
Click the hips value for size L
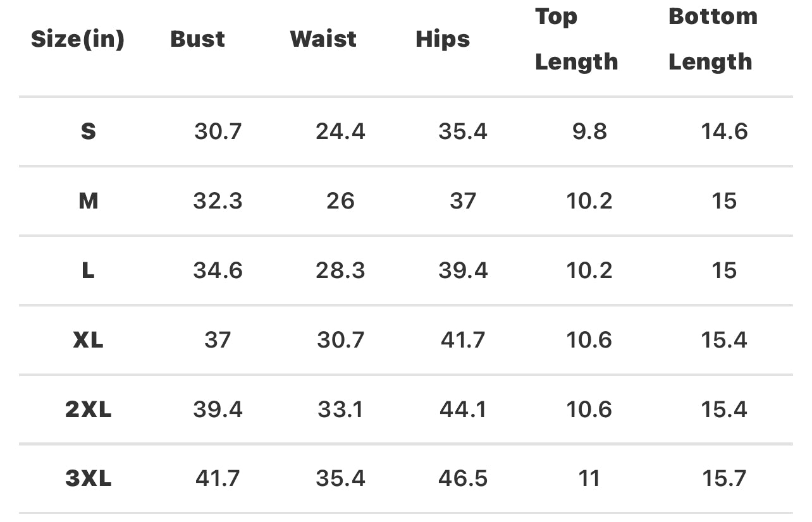pyautogui.click(x=463, y=270)
